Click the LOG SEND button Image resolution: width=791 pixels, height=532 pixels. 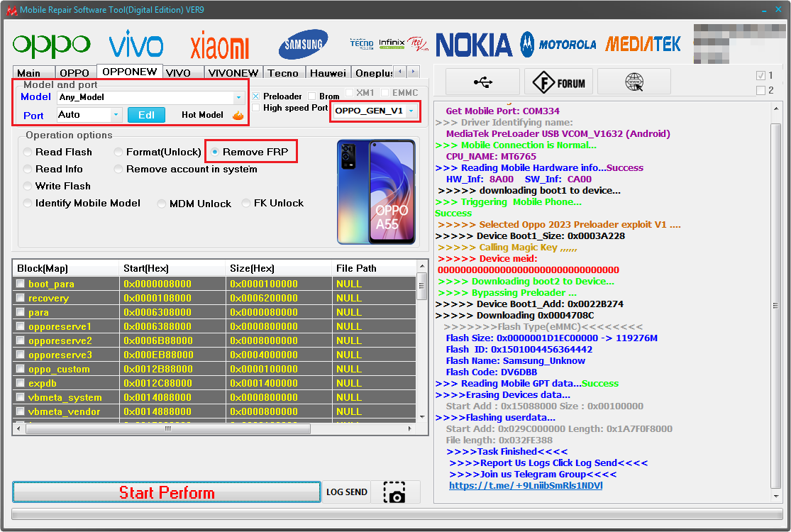coord(347,492)
